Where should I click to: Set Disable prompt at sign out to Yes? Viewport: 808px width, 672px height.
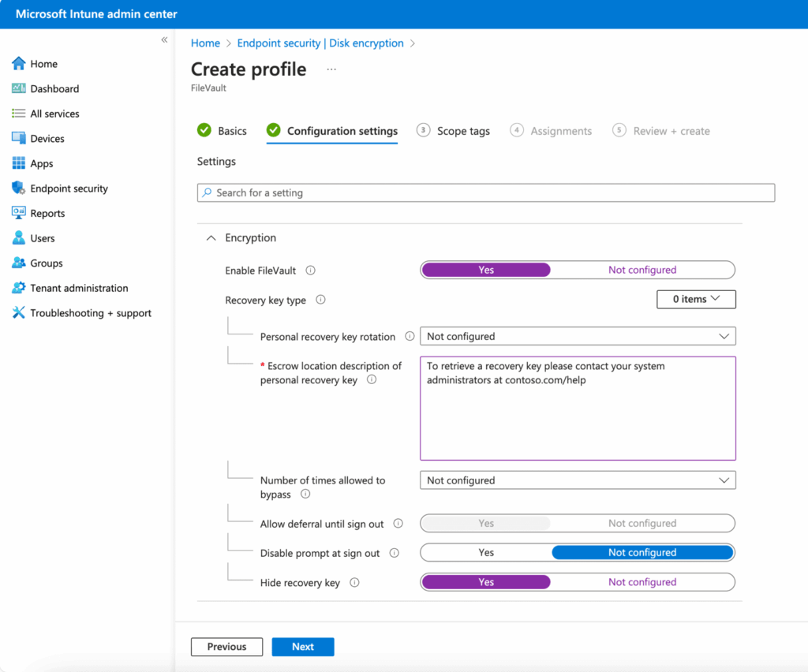(x=486, y=553)
